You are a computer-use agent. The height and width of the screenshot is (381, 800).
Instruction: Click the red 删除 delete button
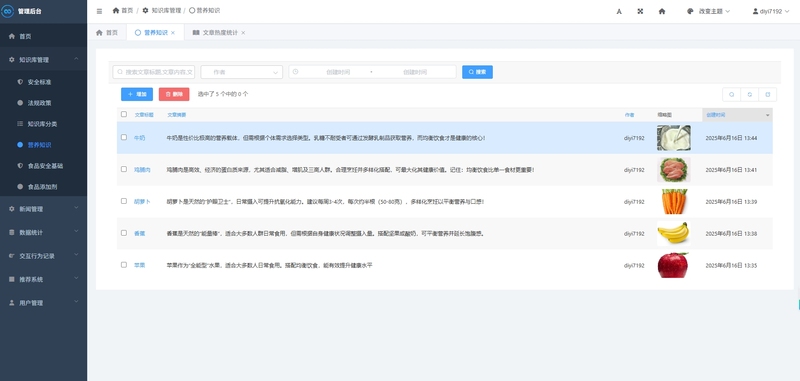[174, 94]
